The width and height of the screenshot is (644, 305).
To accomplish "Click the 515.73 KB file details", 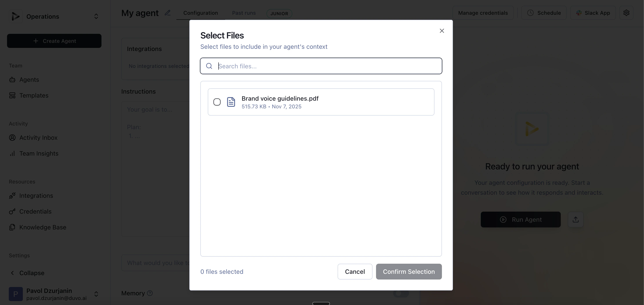I will (x=271, y=106).
